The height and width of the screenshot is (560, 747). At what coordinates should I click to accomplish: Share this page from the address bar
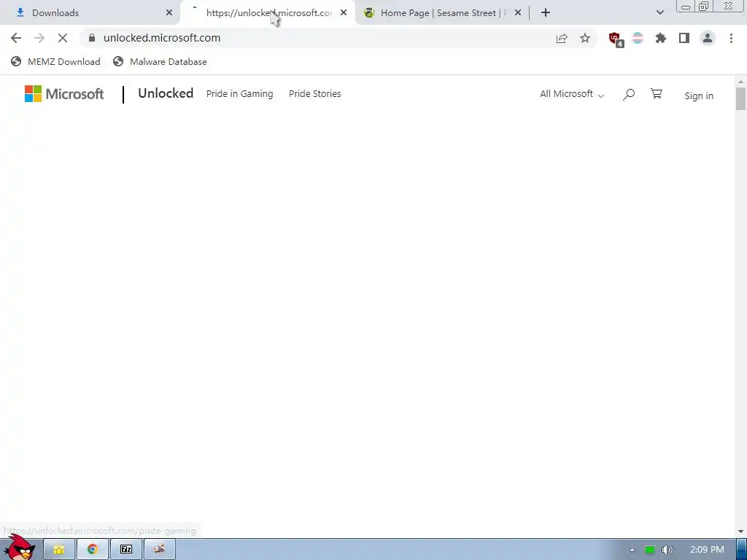562,38
